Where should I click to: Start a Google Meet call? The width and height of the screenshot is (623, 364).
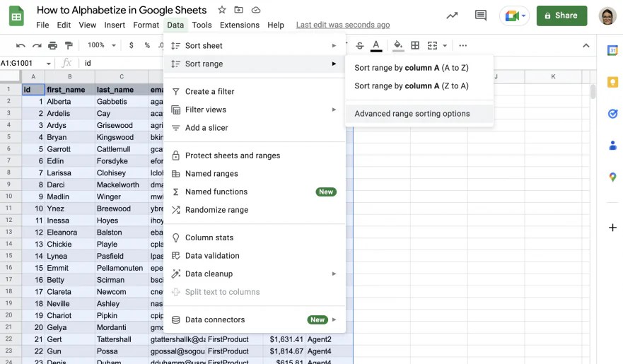[511, 16]
